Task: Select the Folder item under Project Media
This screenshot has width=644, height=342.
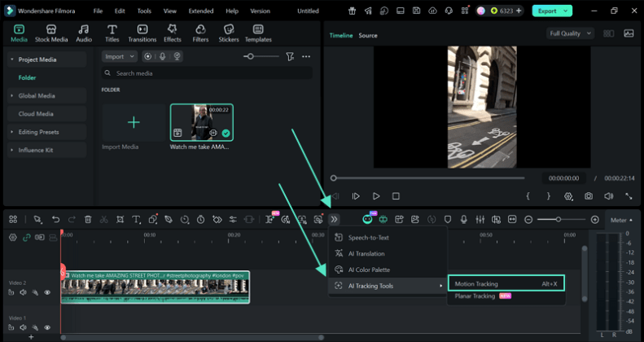Action: 27,77
